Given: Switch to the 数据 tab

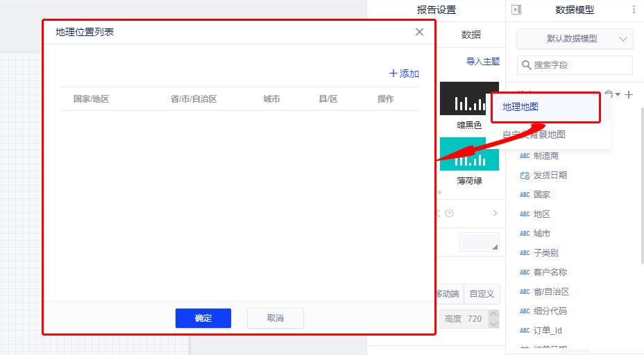Looking at the screenshot, I should [x=471, y=35].
